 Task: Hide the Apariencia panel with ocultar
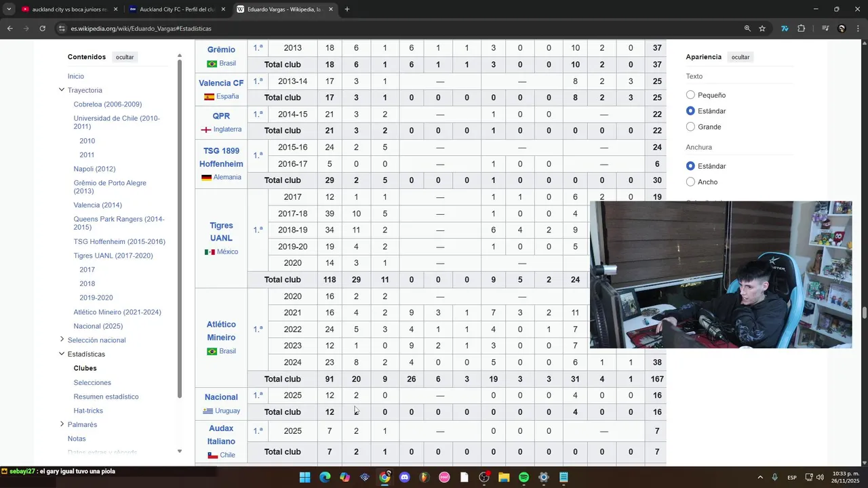pyautogui.click(x=741, y=57)
